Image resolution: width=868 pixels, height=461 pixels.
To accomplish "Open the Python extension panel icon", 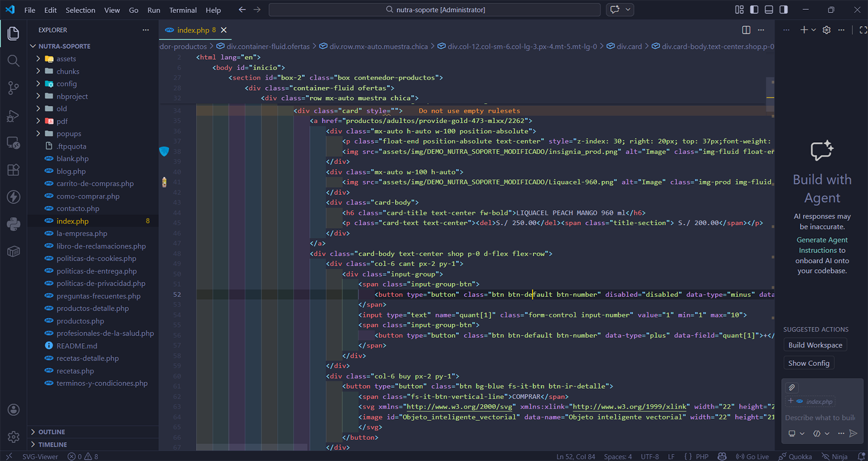I will [x=14, y=224].
